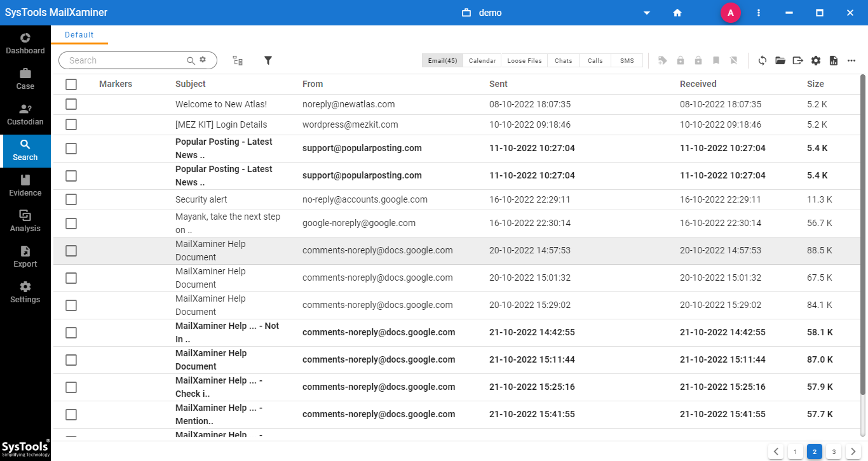The image size is (868, 461).
Task: Click the bookmark icon in toolbar
Action: [716, 60]
